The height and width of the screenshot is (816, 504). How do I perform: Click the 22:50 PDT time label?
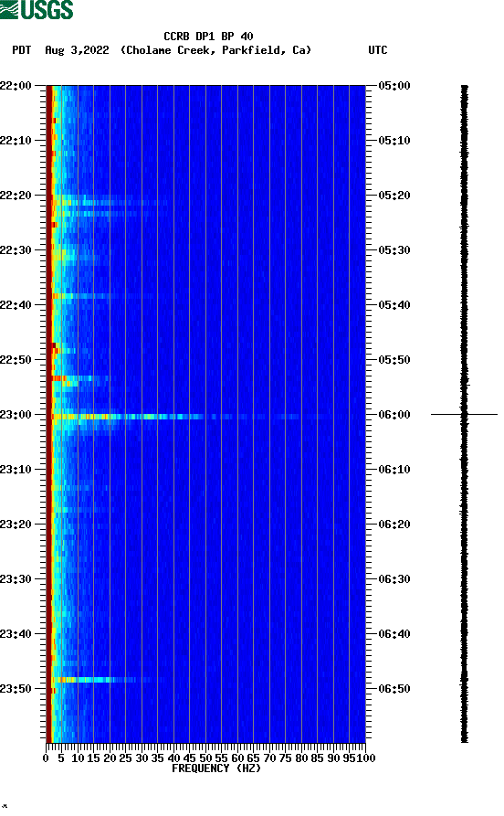16,360
